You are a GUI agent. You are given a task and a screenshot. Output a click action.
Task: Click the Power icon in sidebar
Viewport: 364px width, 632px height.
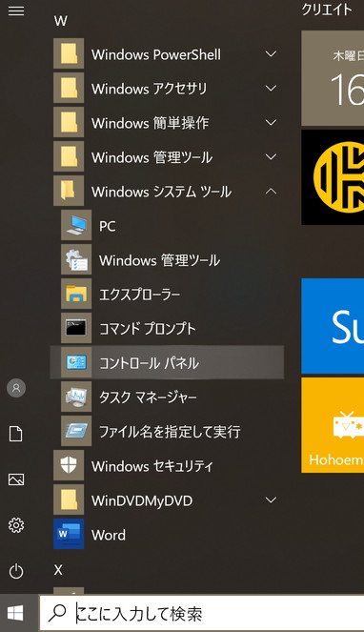16,571
